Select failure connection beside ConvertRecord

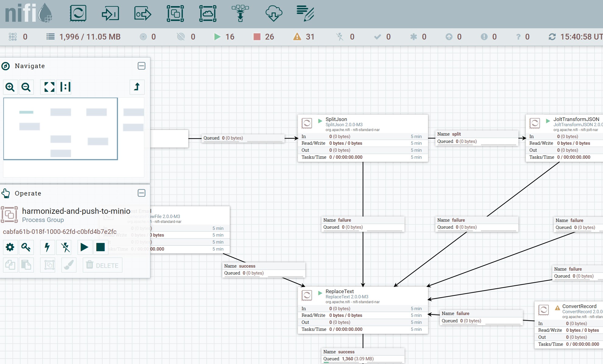pyautogui.click(x=481, y=317)
